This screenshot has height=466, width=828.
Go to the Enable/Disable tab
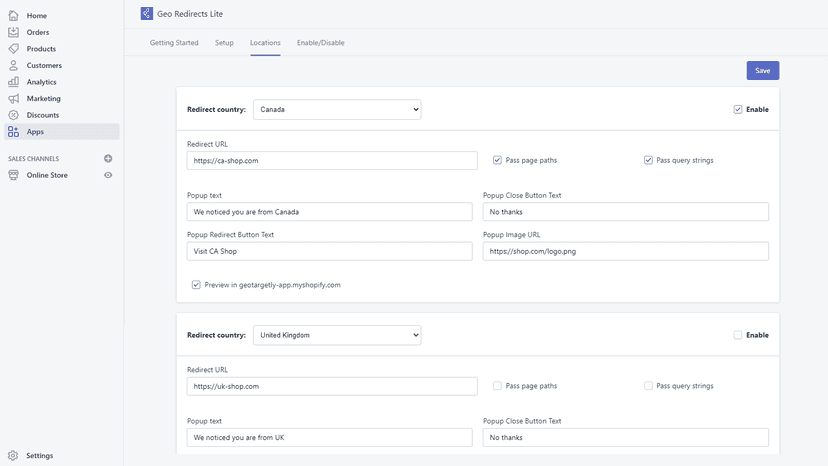point(321,43)
